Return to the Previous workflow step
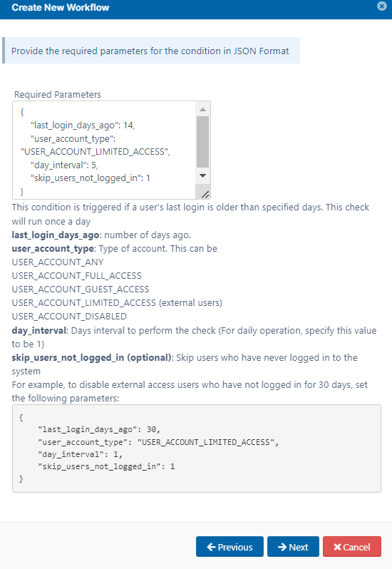The image size is (392, 569). pyautogui.click(x=229, y=546)
